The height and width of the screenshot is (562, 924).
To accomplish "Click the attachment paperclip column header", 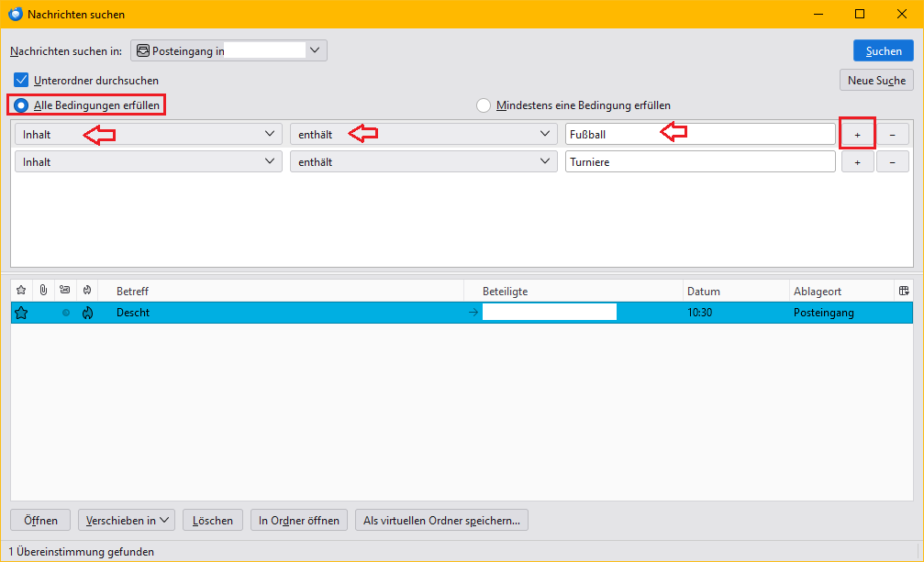I will tap(43, 291).
